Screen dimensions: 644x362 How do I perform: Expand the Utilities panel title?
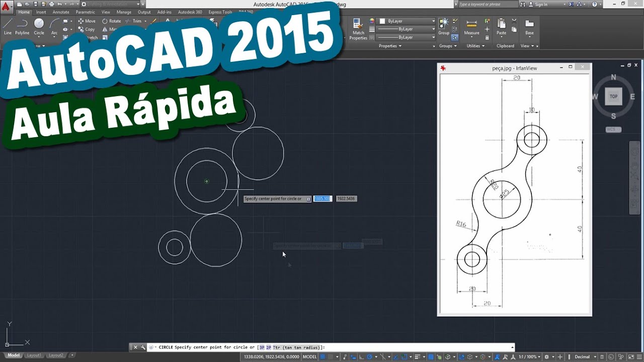475,46
